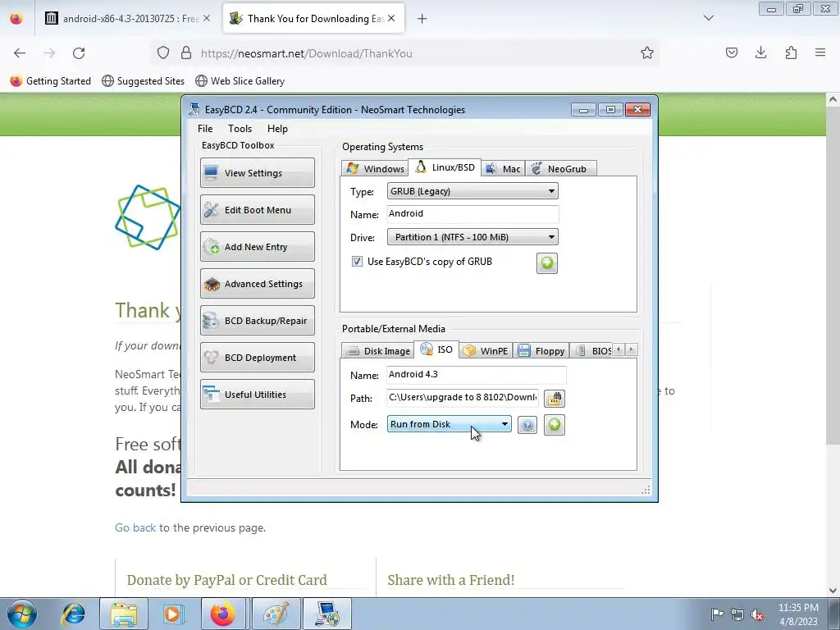This screenshot has width=840, height=630.
Task: Open Windows Media Player from taskbar
Action: [x=172, y=614]
